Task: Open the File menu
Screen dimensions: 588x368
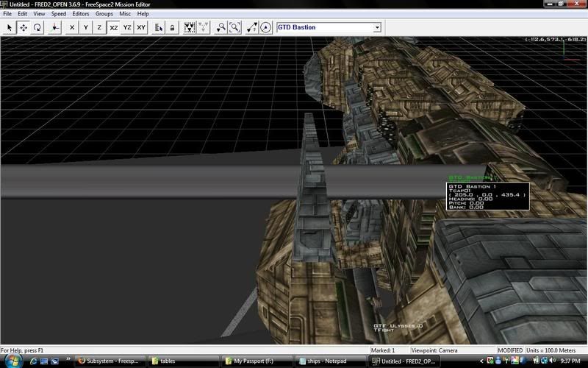Action: coord(7,13)
